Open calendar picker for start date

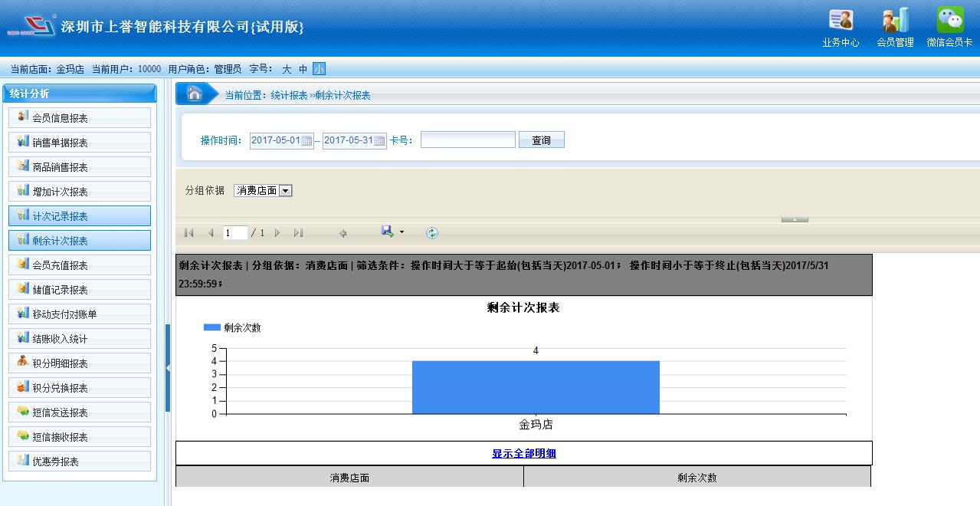point(306,140)
